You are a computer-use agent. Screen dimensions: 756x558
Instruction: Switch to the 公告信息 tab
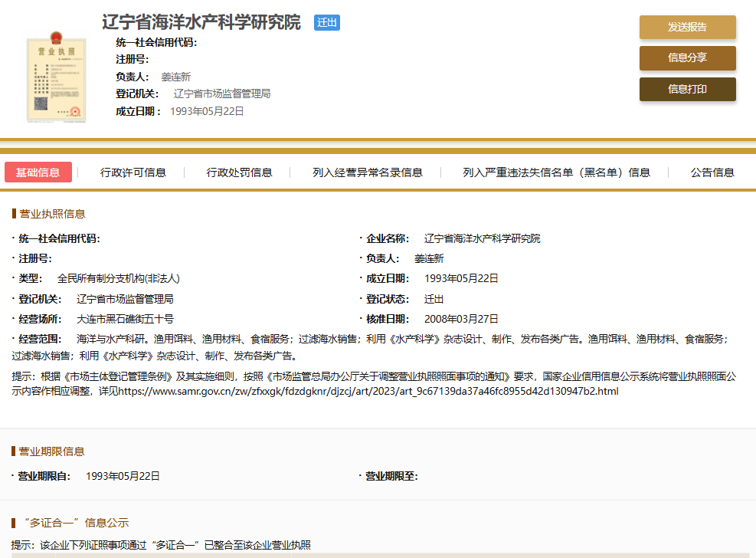pyautogui.click(x=712, y=172)
